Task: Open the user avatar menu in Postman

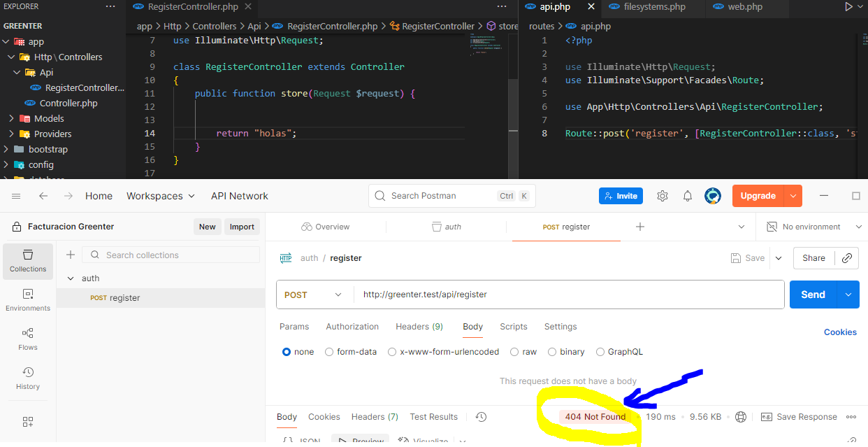Action: (x=713, y=196)
